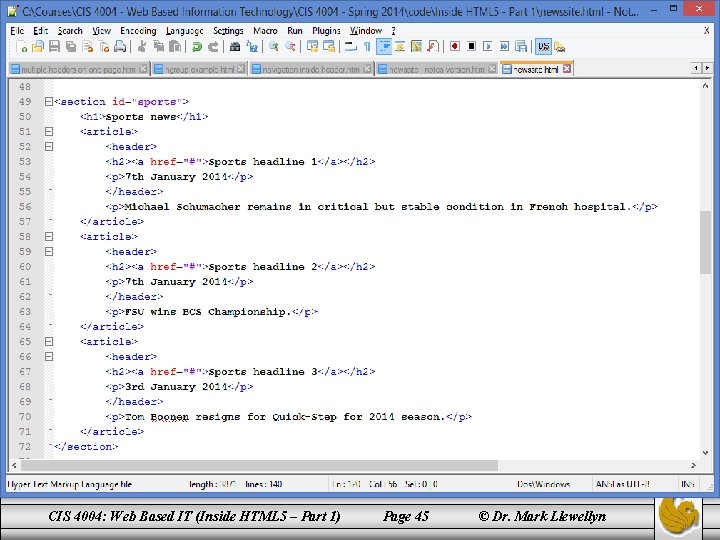Click the Cut scissors icon
The image size is (720, 540).
pos(142,46)
